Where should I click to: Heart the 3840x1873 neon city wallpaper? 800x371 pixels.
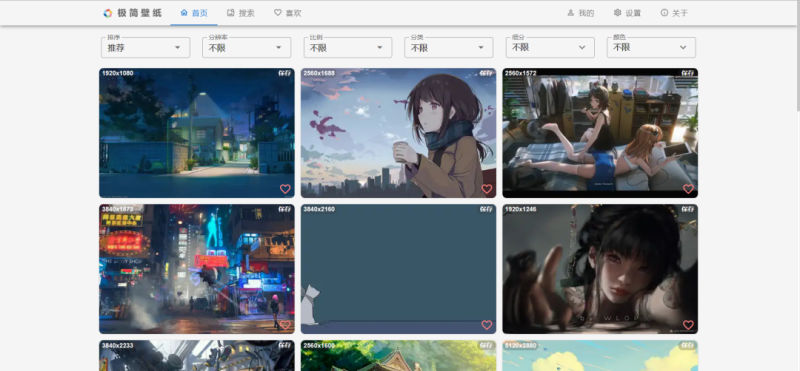(x=285, y=325)
